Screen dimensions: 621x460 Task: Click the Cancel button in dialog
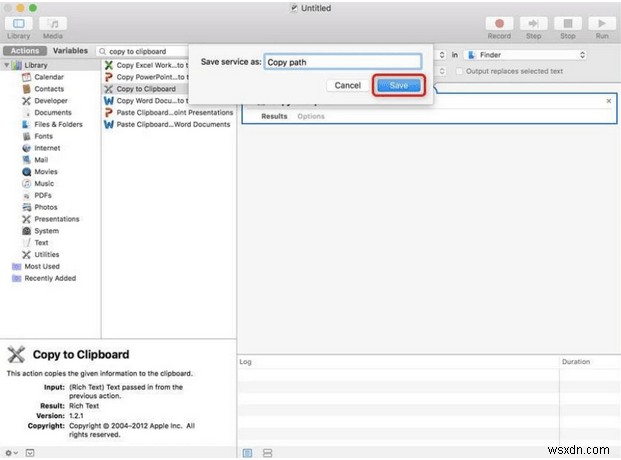pos(347,85)
